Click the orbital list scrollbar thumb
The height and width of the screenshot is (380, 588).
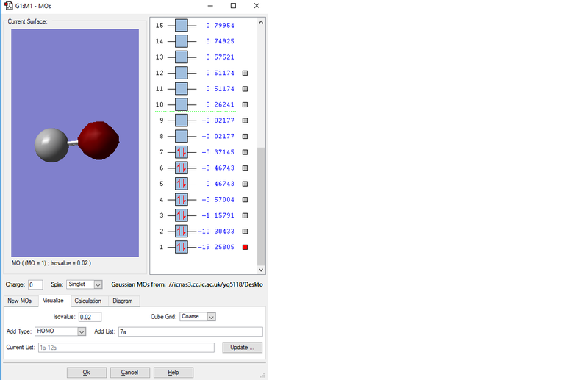(x=261, y=207)
